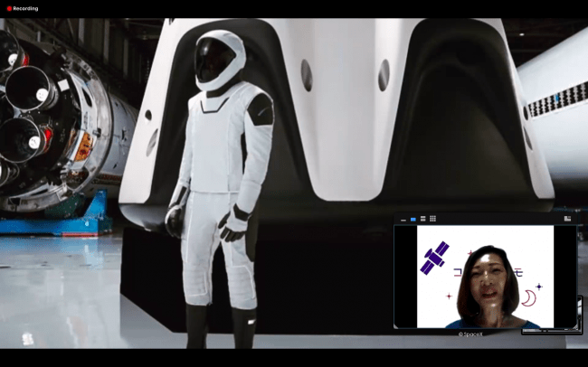Switch to the gallery grid view

click(x=433, y=219)
